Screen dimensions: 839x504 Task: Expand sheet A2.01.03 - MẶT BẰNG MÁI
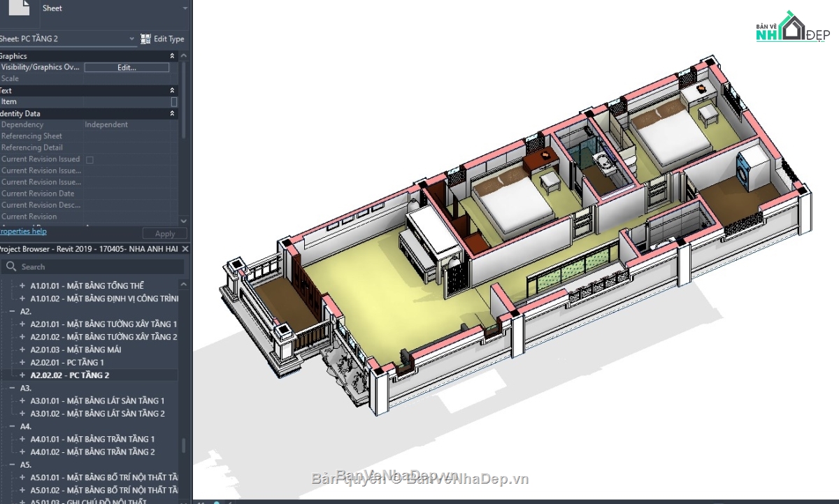point(22,350)
